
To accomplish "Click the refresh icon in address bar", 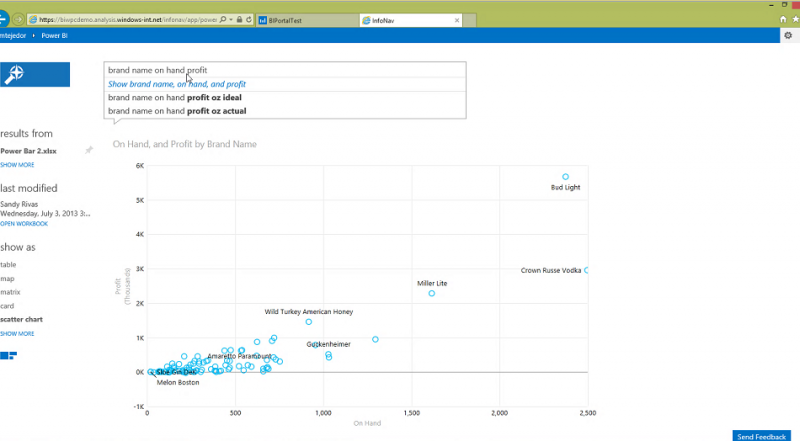I will pyautogui.click(x=249, y=19).
